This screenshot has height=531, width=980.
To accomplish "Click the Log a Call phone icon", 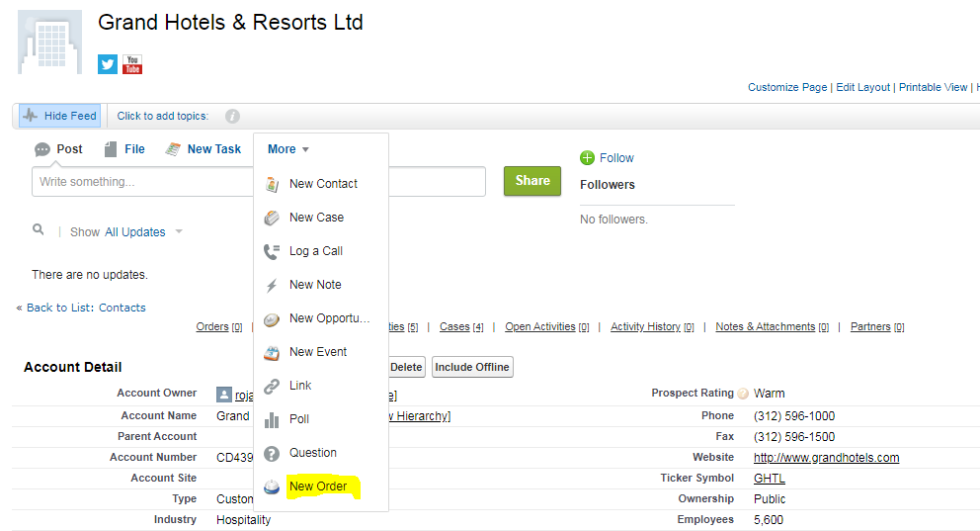I will [272, 251].
